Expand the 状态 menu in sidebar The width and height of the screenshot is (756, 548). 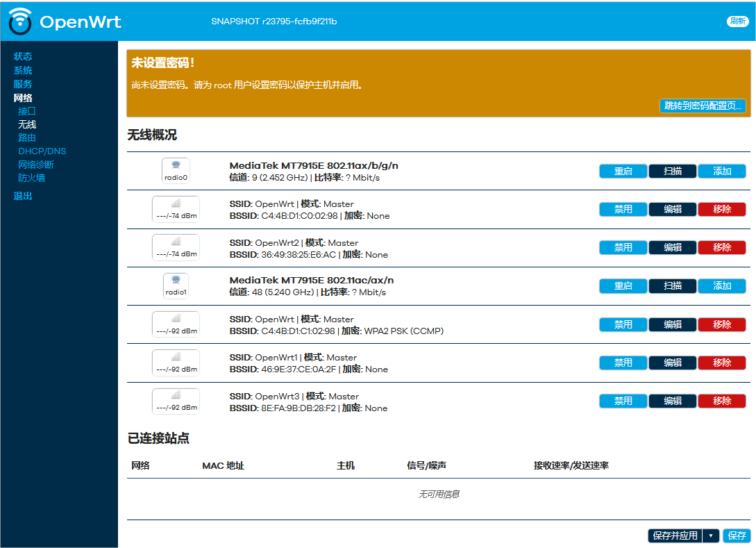[x=23, y=56]
